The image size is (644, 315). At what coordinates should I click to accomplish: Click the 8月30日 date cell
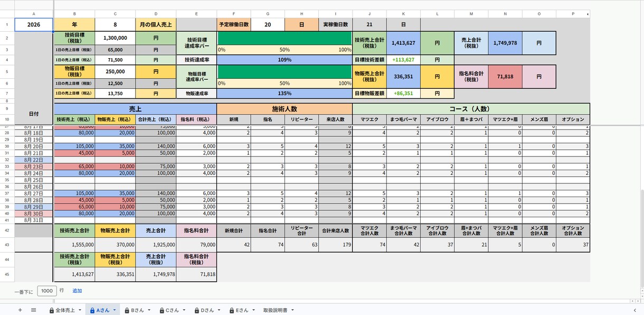[x=34, y=213]
